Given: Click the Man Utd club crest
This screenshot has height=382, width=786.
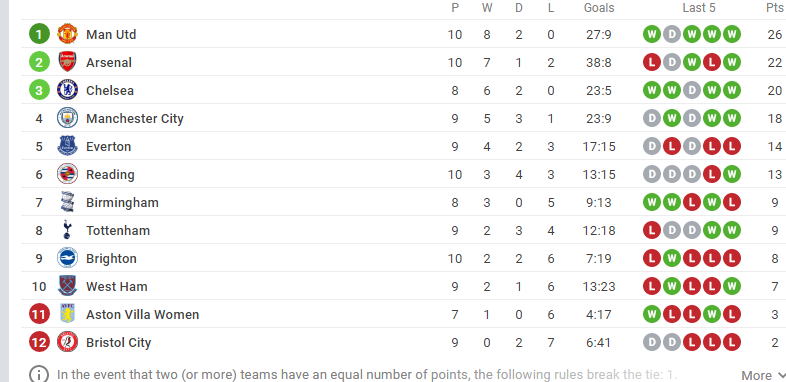Looking at the screenshot, I should pyautogui.click(x=67, y=34).
